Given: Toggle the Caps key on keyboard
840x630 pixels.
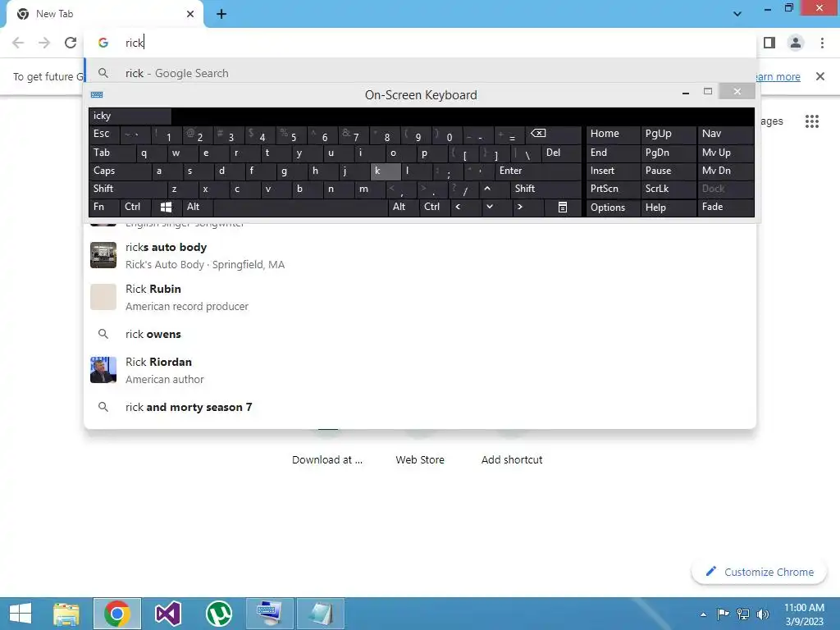Looking at the screenshot, I should [120, 171].
